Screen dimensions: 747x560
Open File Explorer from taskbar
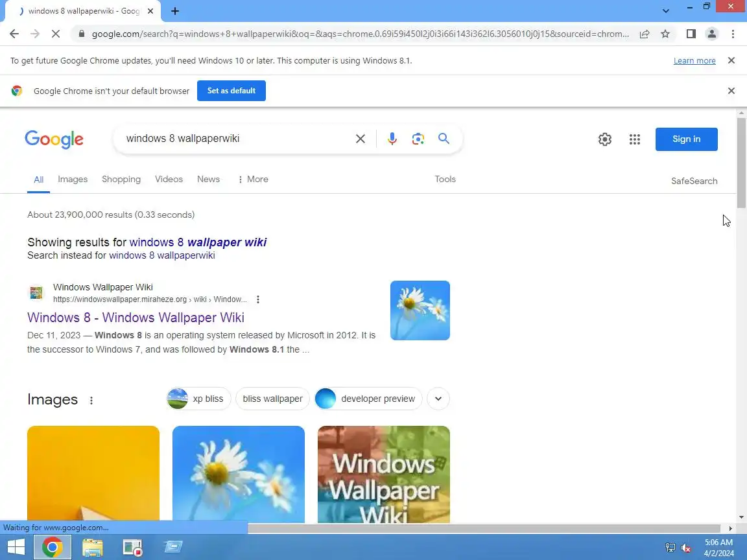(x=93, y=546)
